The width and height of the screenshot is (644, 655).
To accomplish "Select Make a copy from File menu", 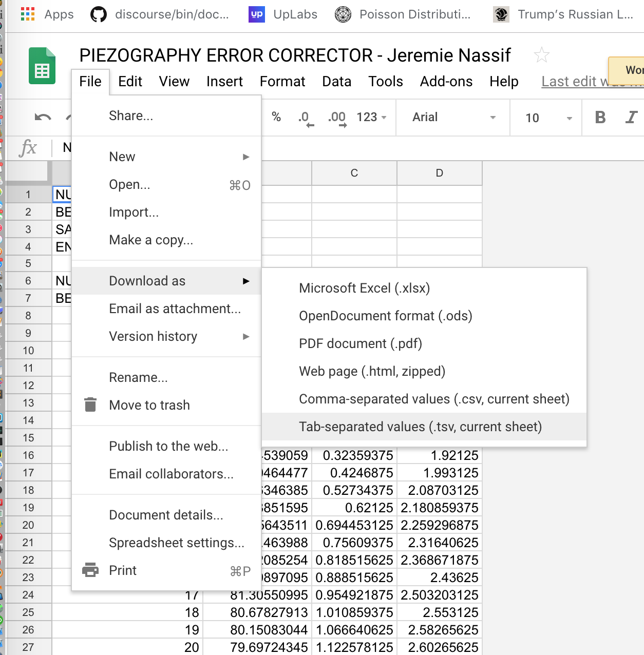I will point(151,240).
